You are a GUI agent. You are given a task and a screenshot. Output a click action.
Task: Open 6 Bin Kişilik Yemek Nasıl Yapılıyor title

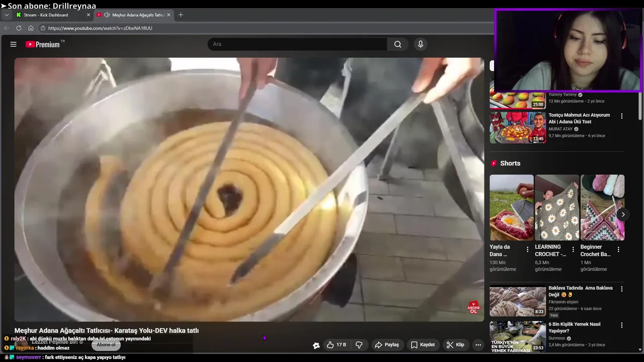pos(574,327)
